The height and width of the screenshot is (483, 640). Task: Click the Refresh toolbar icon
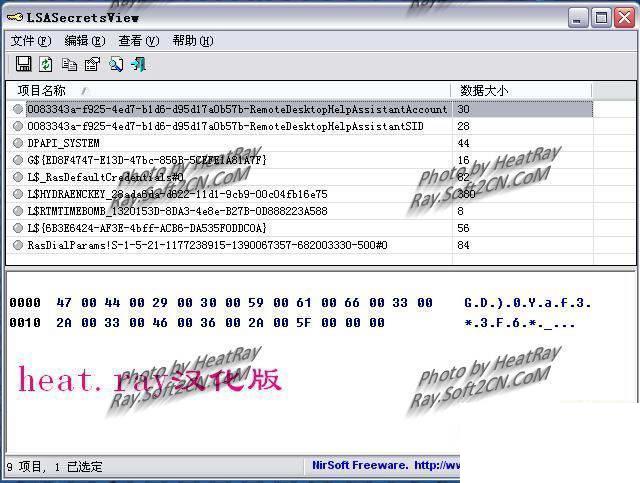point(46,64)
